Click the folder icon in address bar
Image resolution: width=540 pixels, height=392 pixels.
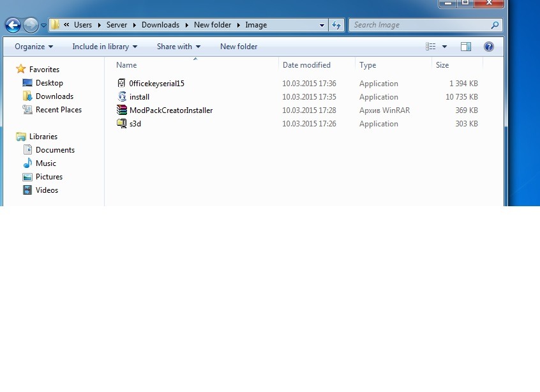55,25
